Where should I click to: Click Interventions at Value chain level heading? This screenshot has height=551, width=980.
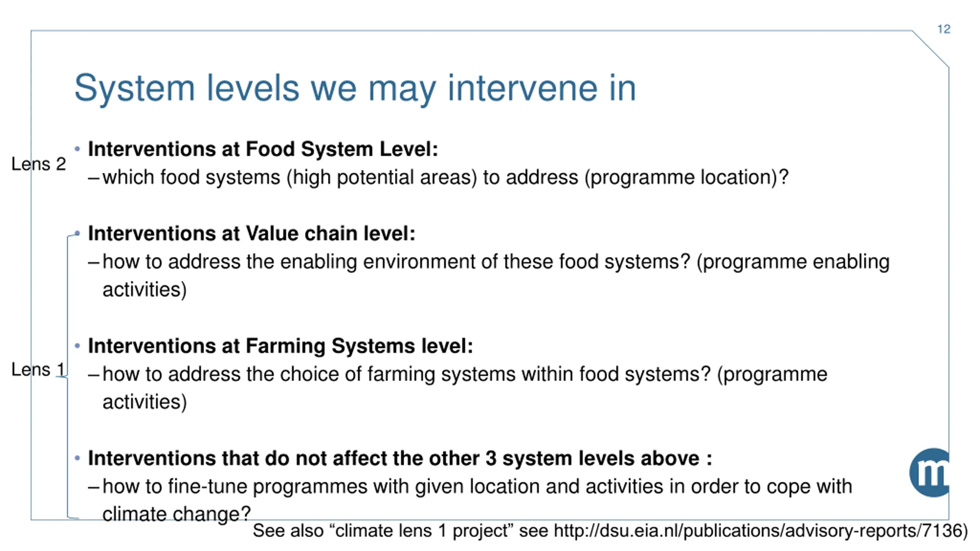[252, 233]
